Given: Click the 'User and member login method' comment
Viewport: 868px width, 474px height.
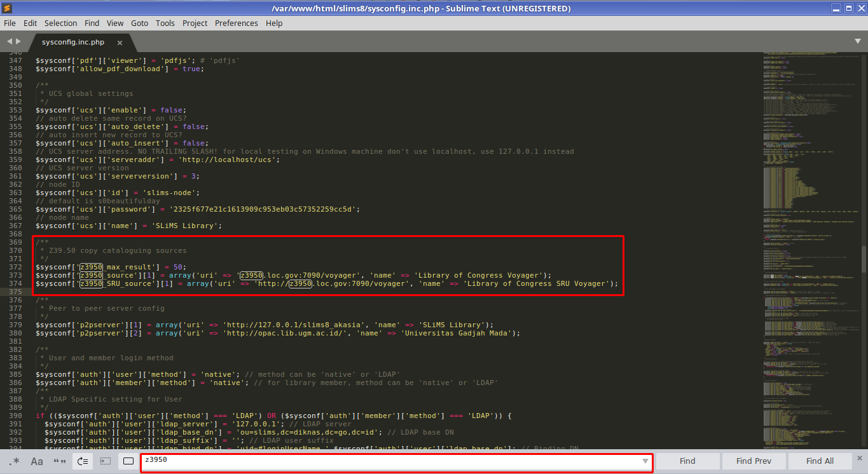Looking at the screenshot, I should [x=111, y=358].
